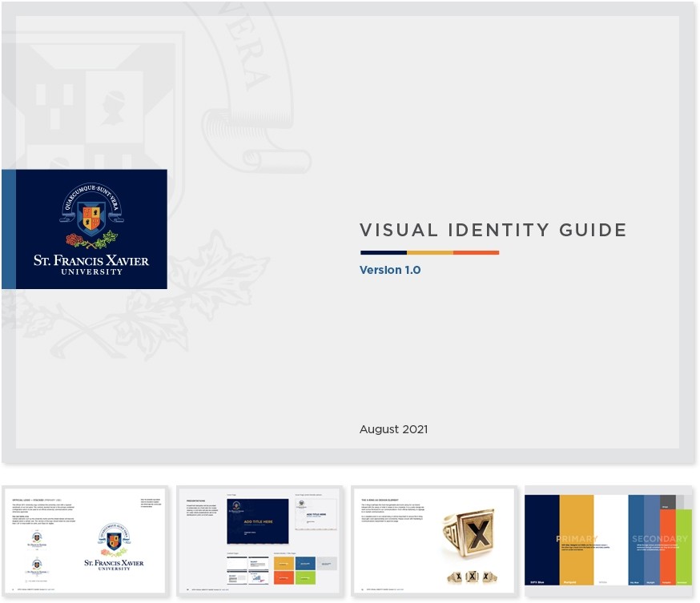
Task: Click the August 2021 date text
Action: 393,429
